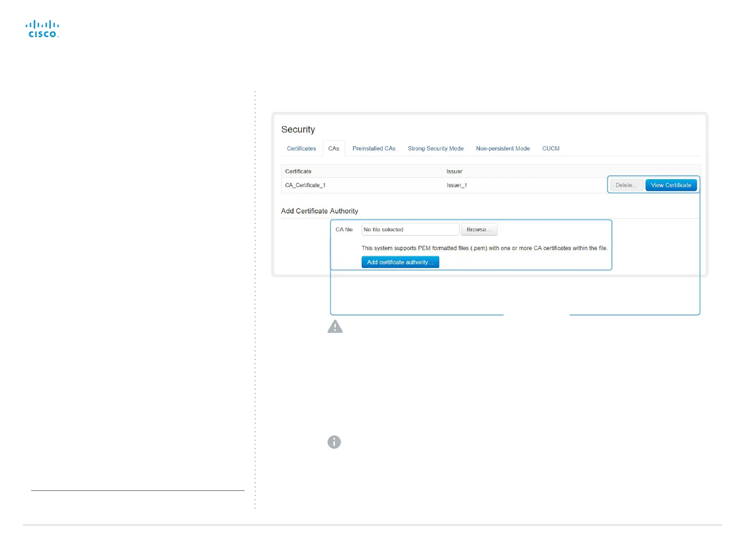Image resolution: width=745 pixels, height=560 pixels.
Task: Switch to Preinstalled CAs tab
Action: (374, 149)
